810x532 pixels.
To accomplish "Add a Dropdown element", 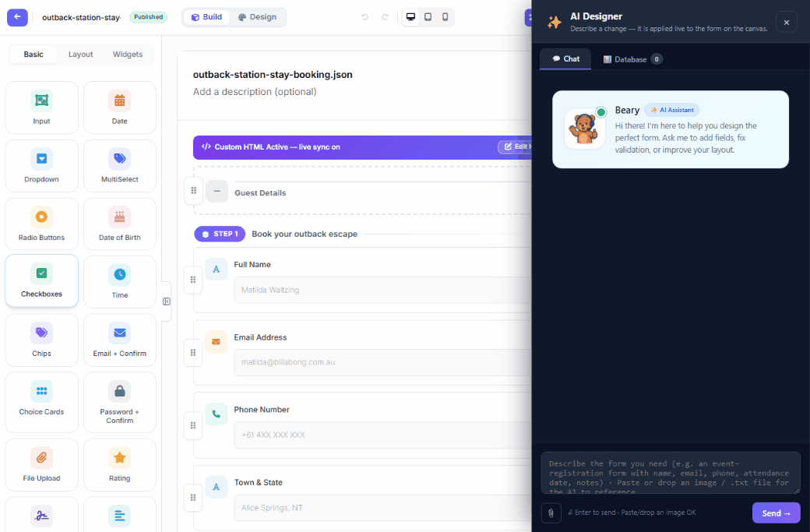I will 41,166.
